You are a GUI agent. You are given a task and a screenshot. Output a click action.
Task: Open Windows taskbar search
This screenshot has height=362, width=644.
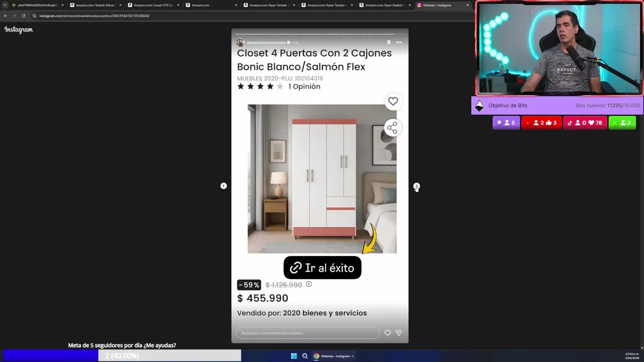click(305, 356)
